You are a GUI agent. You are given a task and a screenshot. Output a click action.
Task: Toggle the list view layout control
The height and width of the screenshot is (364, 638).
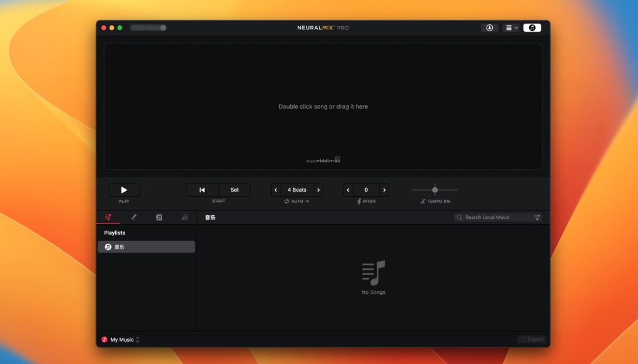tap(508, 27)
